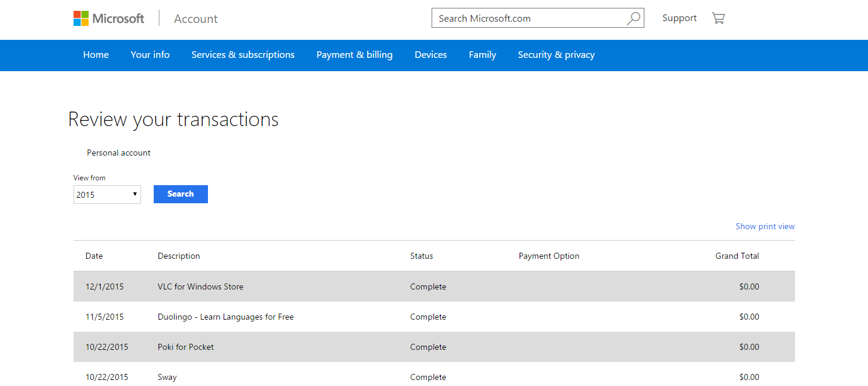Viewport: 868px width, 386px height.
Task: Click the Grand Total column header
Action: pos(737,256)
